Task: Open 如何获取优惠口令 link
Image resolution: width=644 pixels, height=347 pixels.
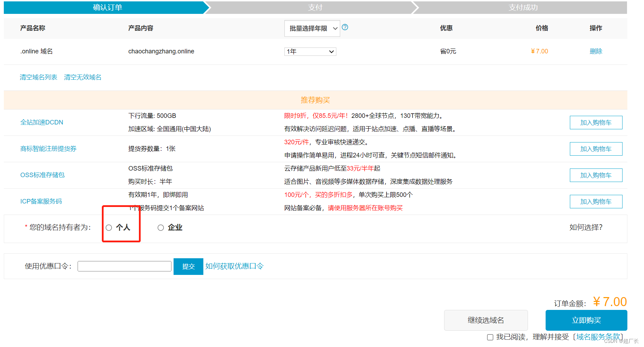Action: (x=235, y=266)
